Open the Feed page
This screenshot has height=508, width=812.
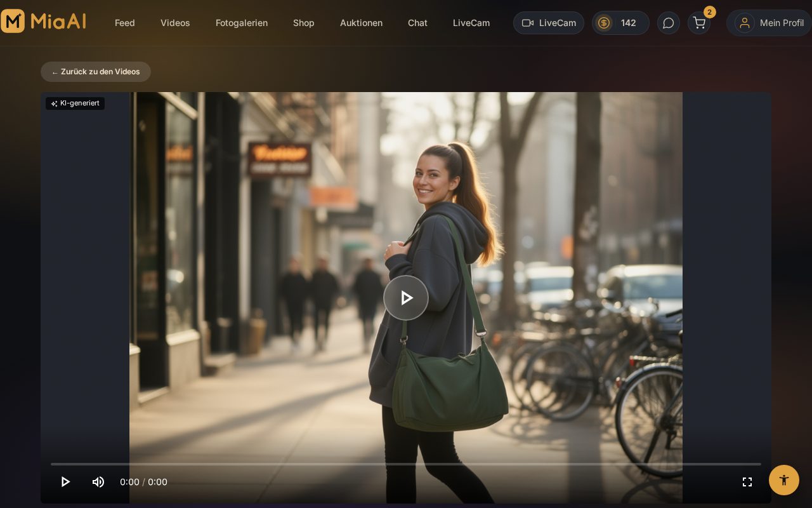tap(125, 23)
